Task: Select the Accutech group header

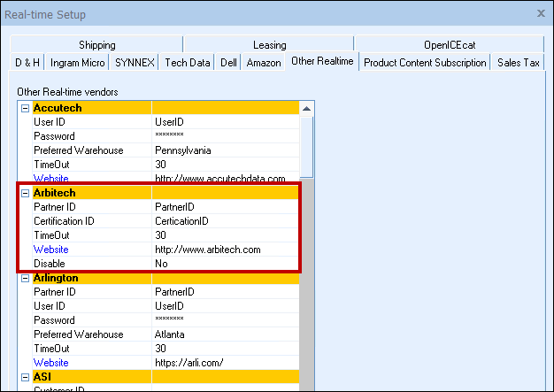Action: coord(165,108)
